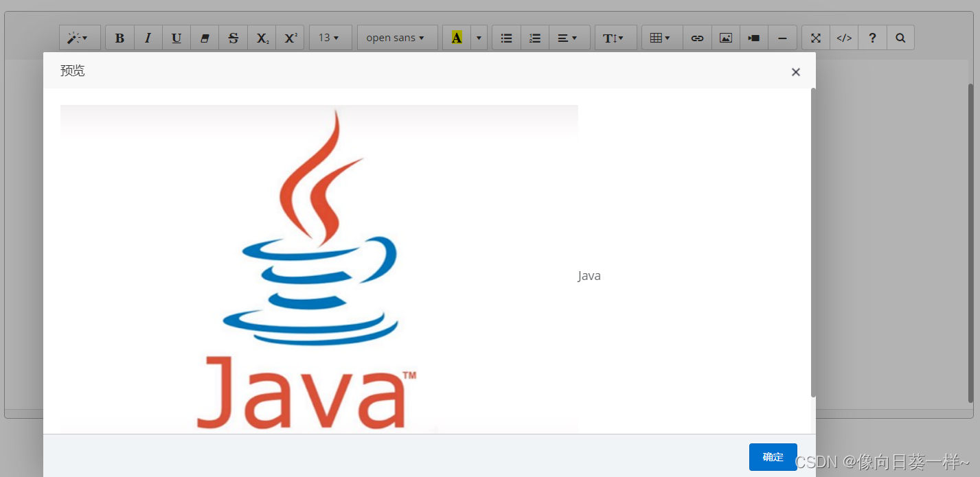Screen dimensions: 980x477
Task: Open the font size 13 dropdown
Action: 330,38
